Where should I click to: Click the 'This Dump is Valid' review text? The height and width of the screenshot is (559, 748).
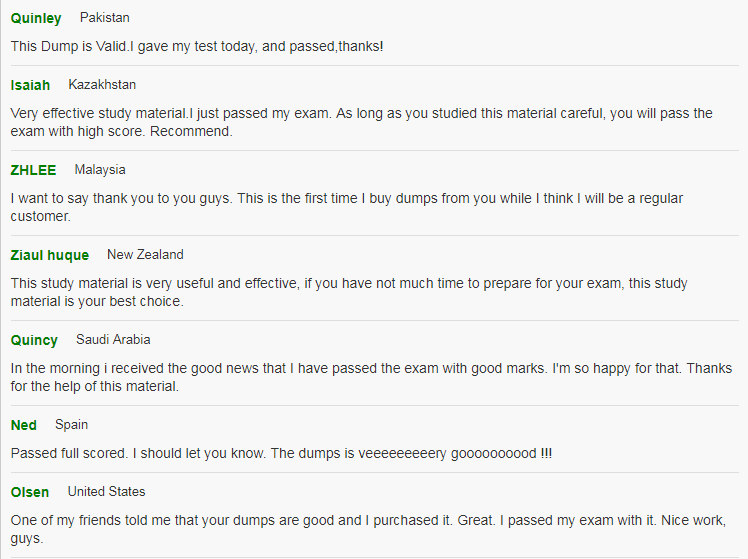click(197, 46)
